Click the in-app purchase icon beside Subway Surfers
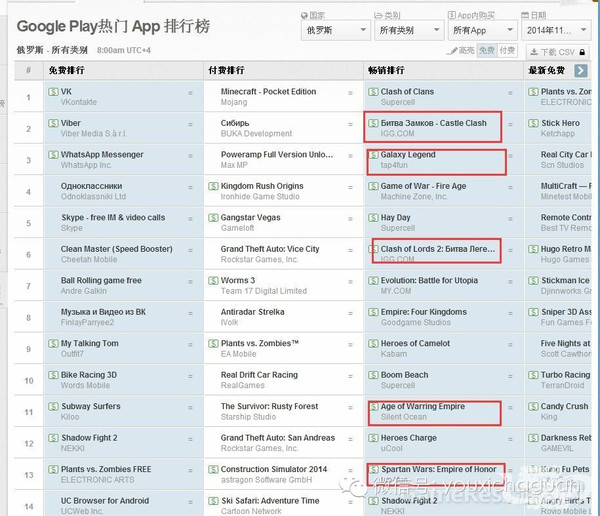 [x=53, y=407]
